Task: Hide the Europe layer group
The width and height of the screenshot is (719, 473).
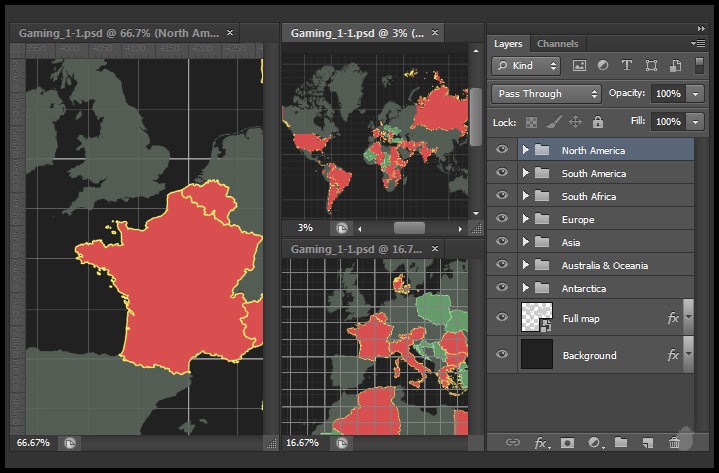Action: tap(502, 219)
